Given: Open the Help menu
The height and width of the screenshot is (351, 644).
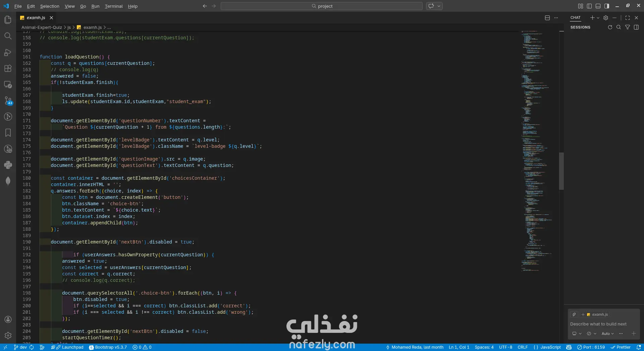Looking at the screenshot, I should [133, 6].
